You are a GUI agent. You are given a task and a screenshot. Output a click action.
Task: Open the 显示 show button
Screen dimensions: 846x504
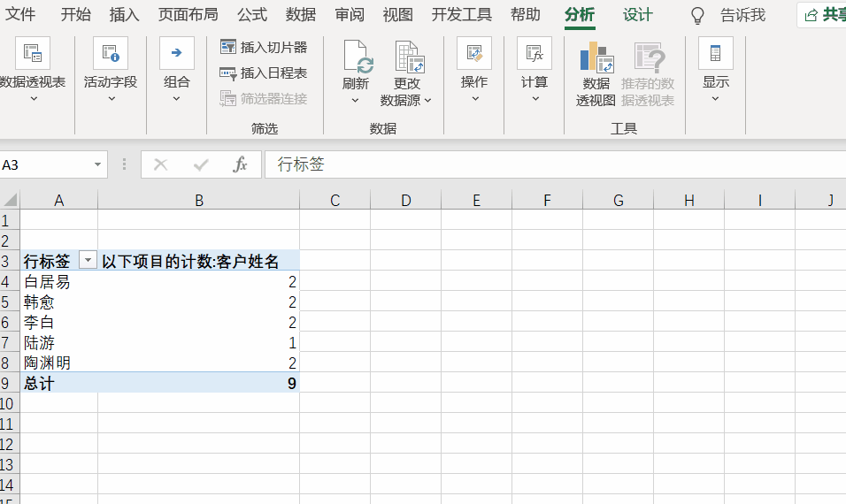point(716,70)
